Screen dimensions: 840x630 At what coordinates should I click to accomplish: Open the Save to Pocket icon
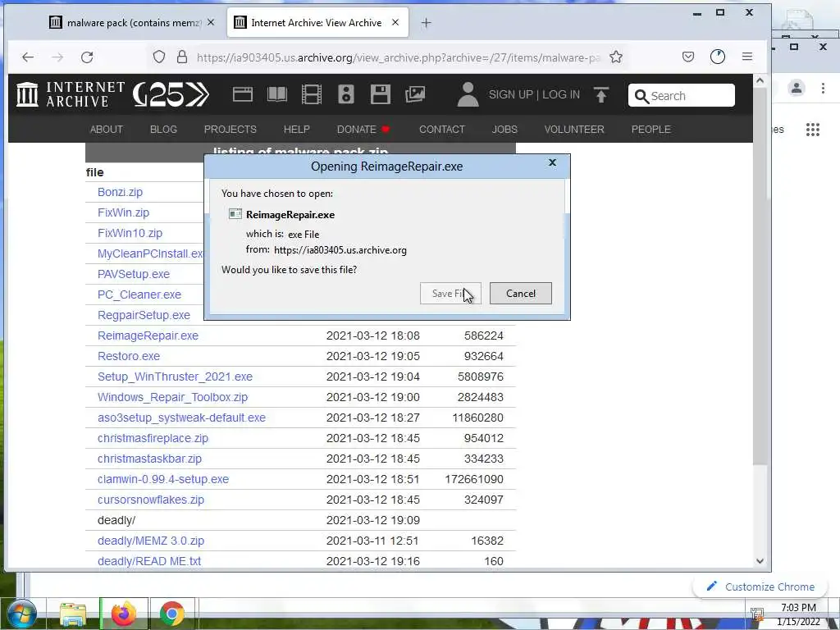point(688,57)
